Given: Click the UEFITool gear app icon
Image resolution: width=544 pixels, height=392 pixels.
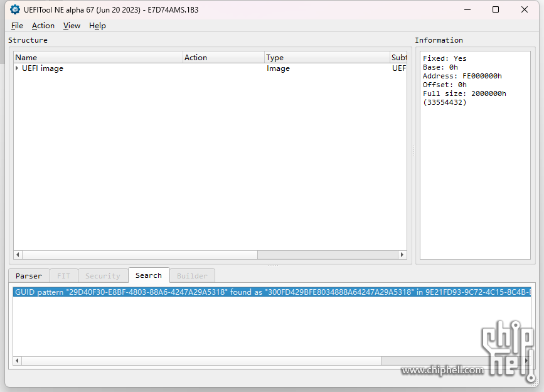Looking at the screenshot, I should click(15, 9).
